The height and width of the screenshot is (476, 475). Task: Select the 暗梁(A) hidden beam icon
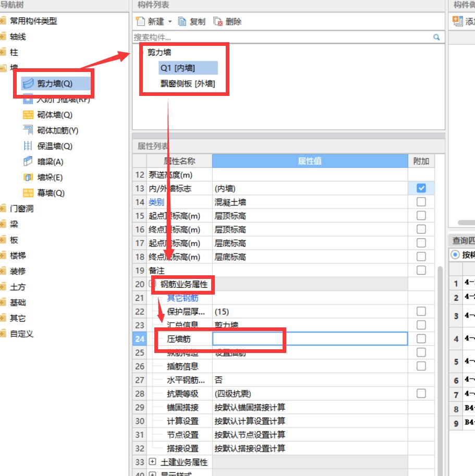[x=28, y=162]
